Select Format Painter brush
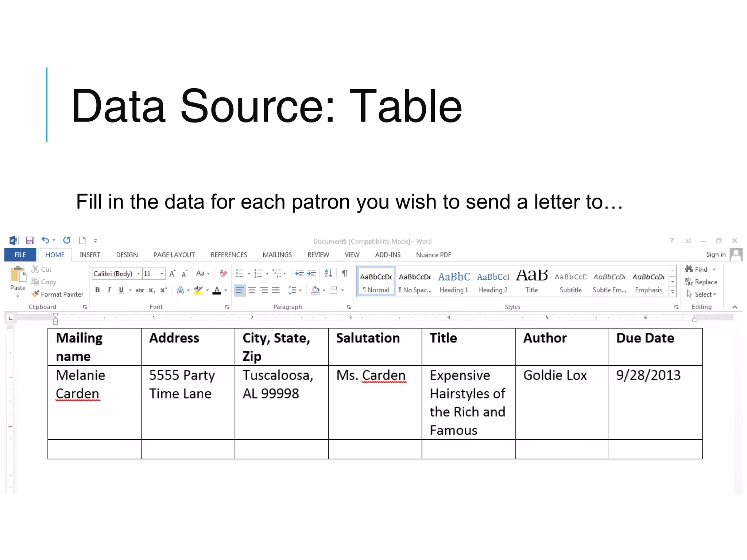 (x=57, y=294)
